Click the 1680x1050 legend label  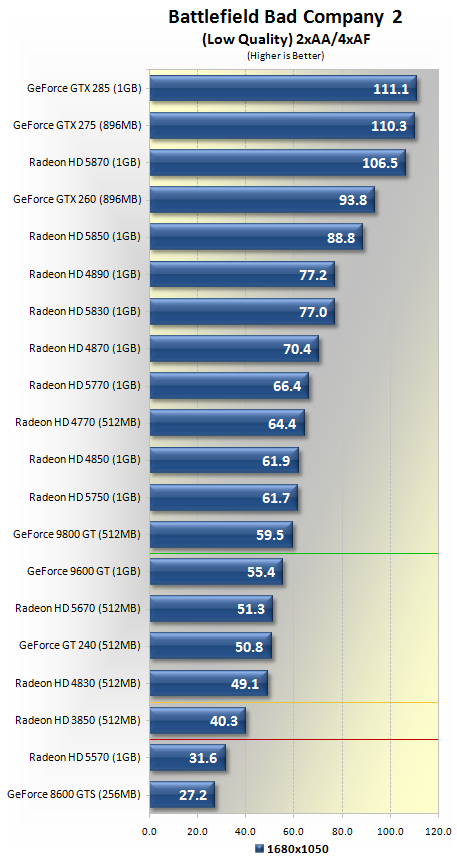[x=298, y=849]
